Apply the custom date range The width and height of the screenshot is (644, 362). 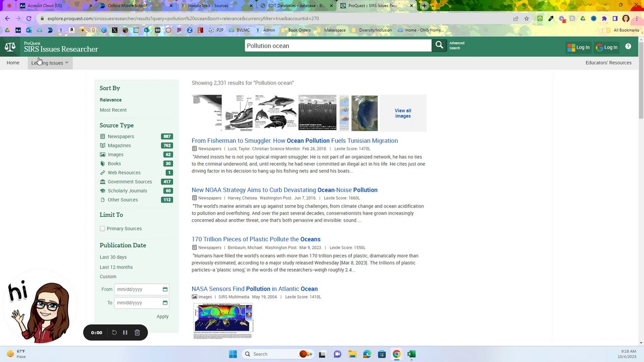click(163, 316)
